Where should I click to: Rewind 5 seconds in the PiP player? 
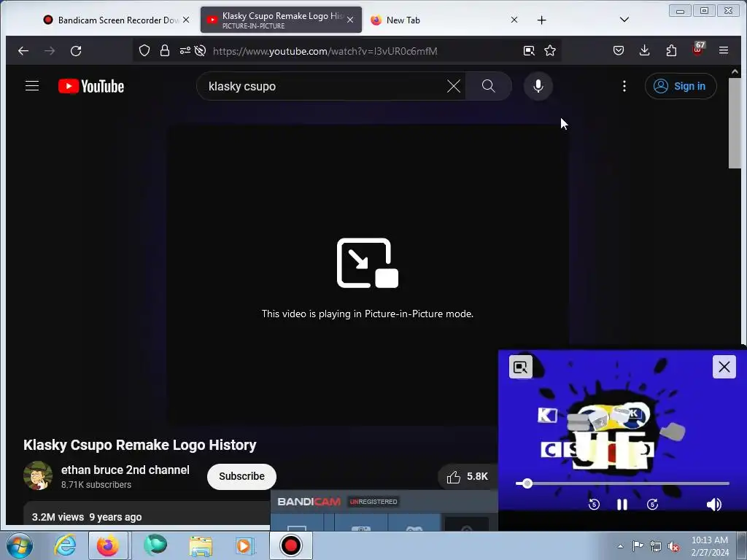click(x=594, y=505)
